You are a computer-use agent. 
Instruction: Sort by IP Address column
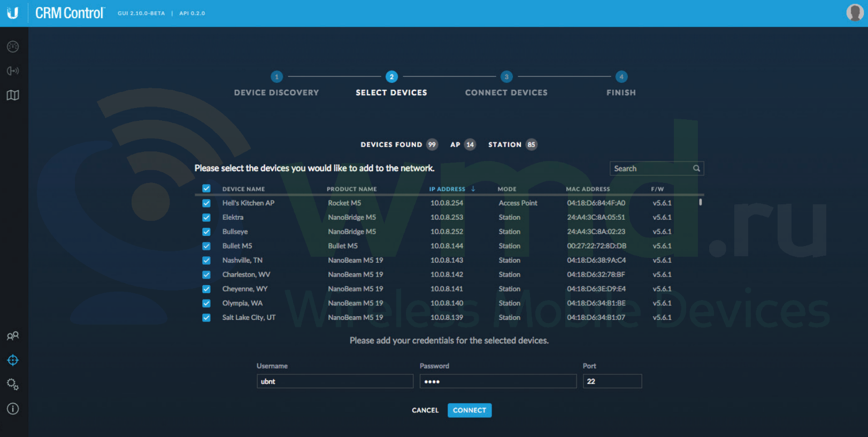[447, 189]
